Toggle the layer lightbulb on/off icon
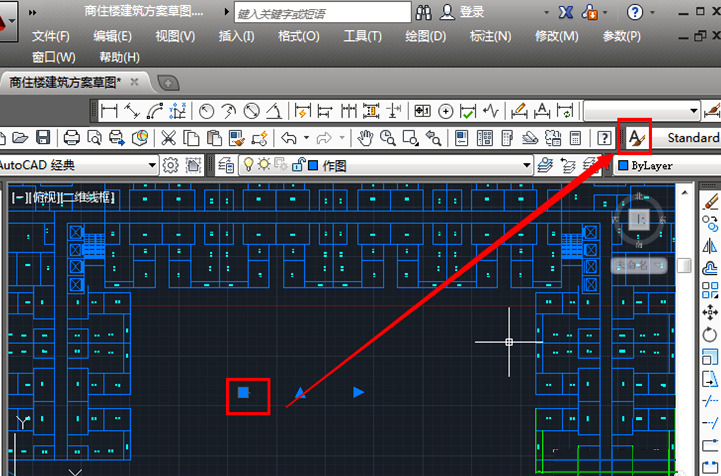 (250, 165)
